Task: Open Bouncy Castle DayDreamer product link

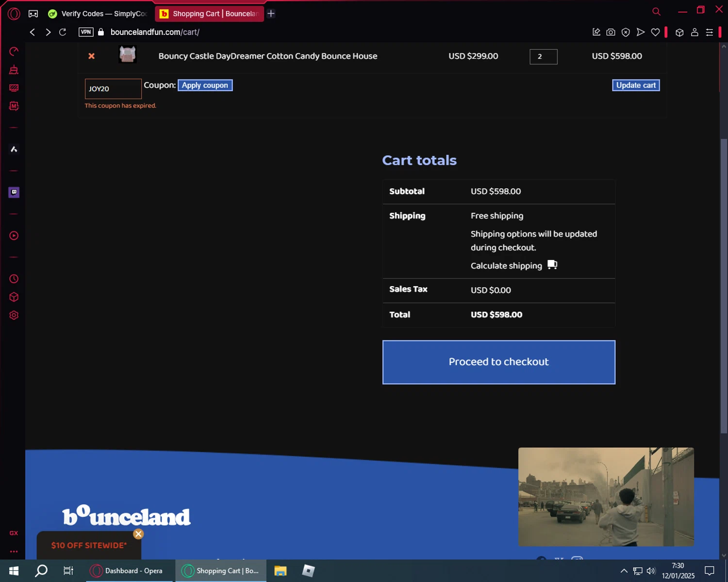Action: click(268, 56)
